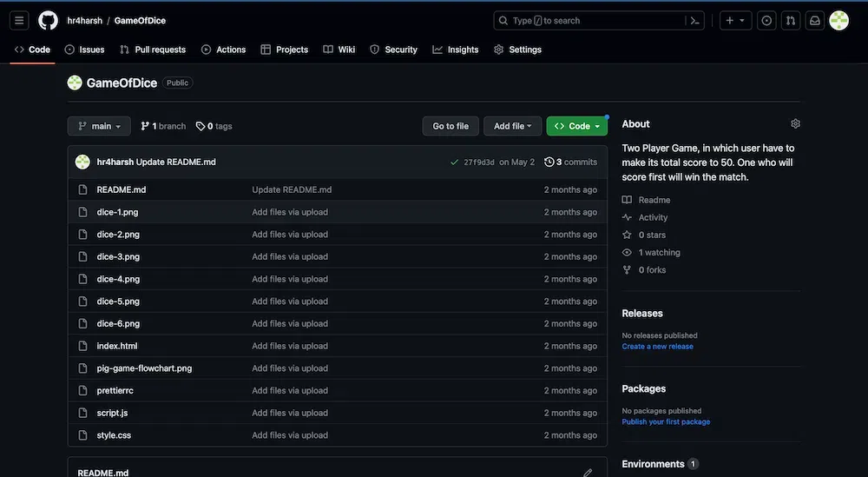Open the Actions tab
868x477 pixels.
pos(224,50)
